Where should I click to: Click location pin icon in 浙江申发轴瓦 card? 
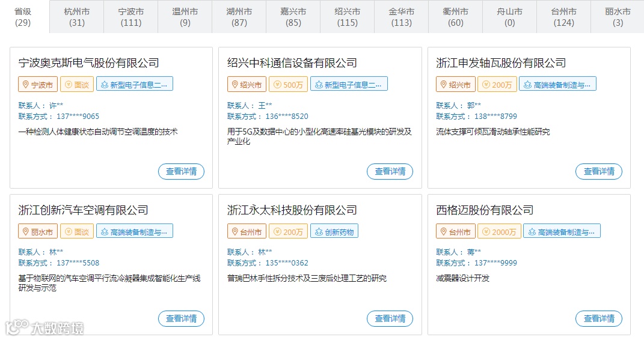[444, 85]
